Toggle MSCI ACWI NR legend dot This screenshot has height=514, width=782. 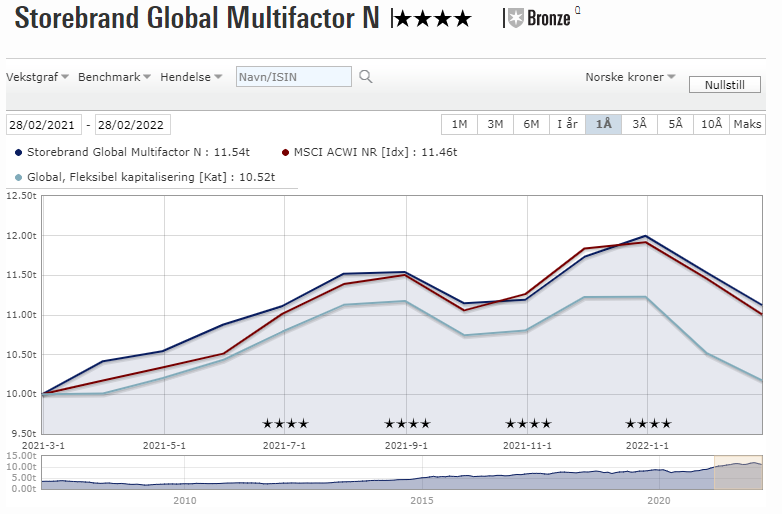coord(285,153)
